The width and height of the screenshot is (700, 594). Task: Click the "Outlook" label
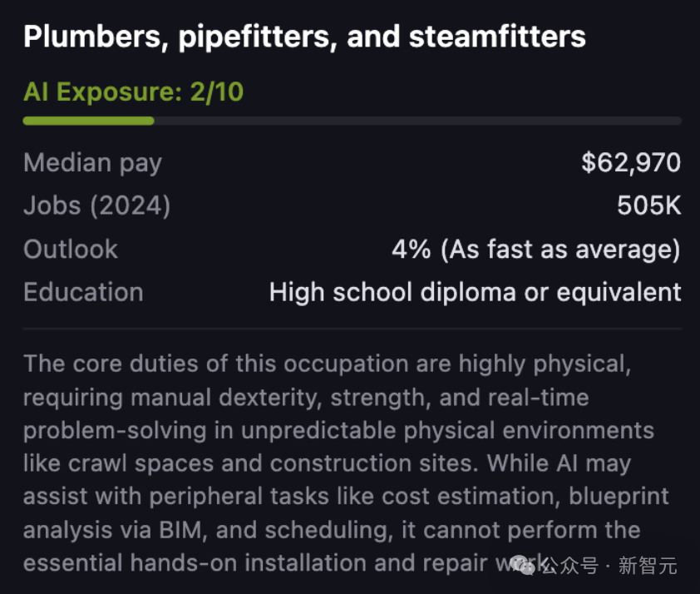tap(71, 250)
